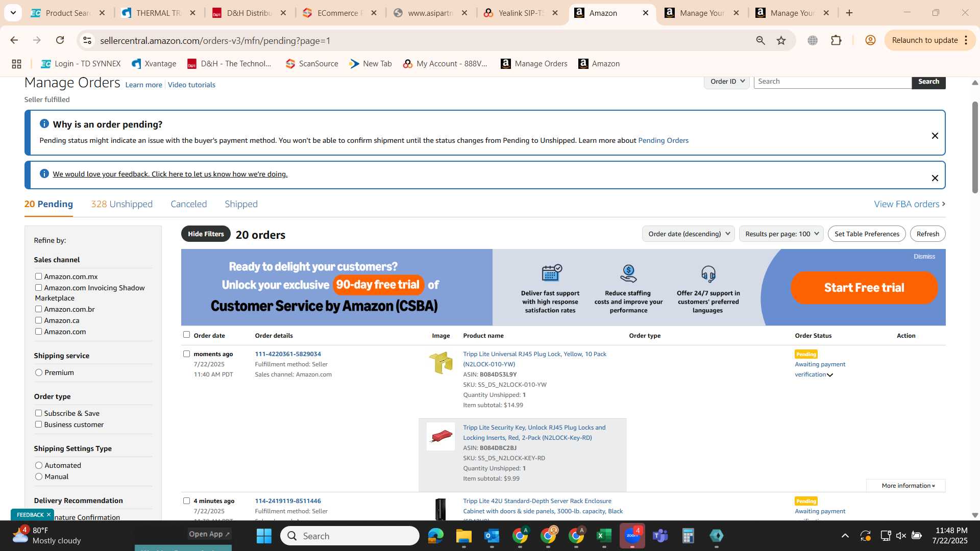Image resolution: width=980 pixels, height=551 pixels.
Task: Click the volume muted tray icon
Action: [901, 536]
